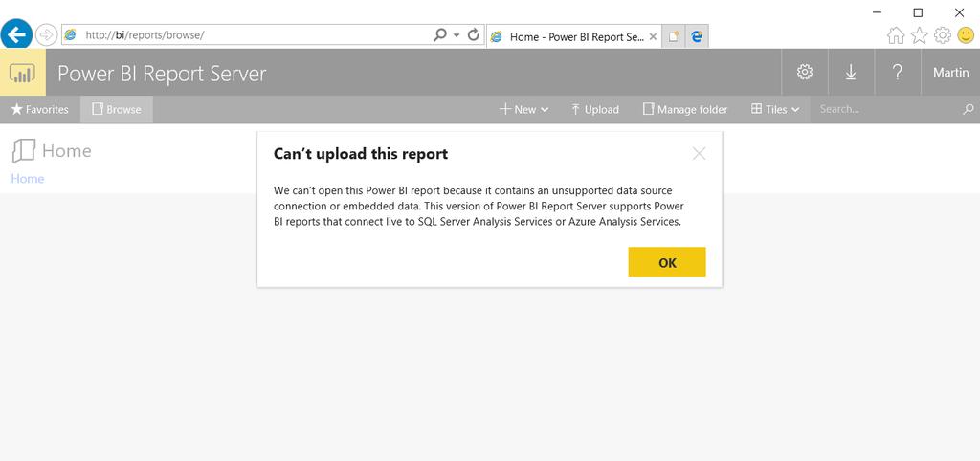Click the smiley feedback icon
Viewport: 980px width, 461px height.
[967, 35]
